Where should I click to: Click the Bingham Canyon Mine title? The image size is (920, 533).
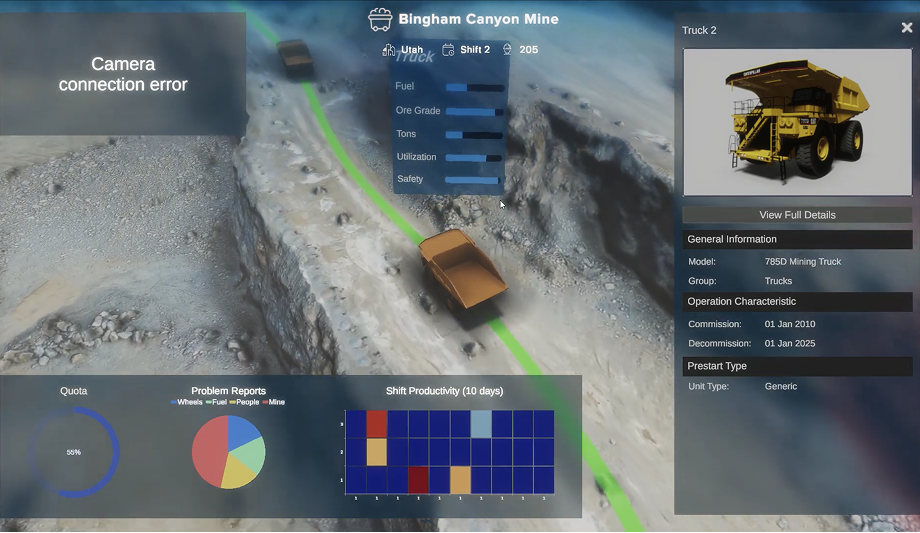478,19
